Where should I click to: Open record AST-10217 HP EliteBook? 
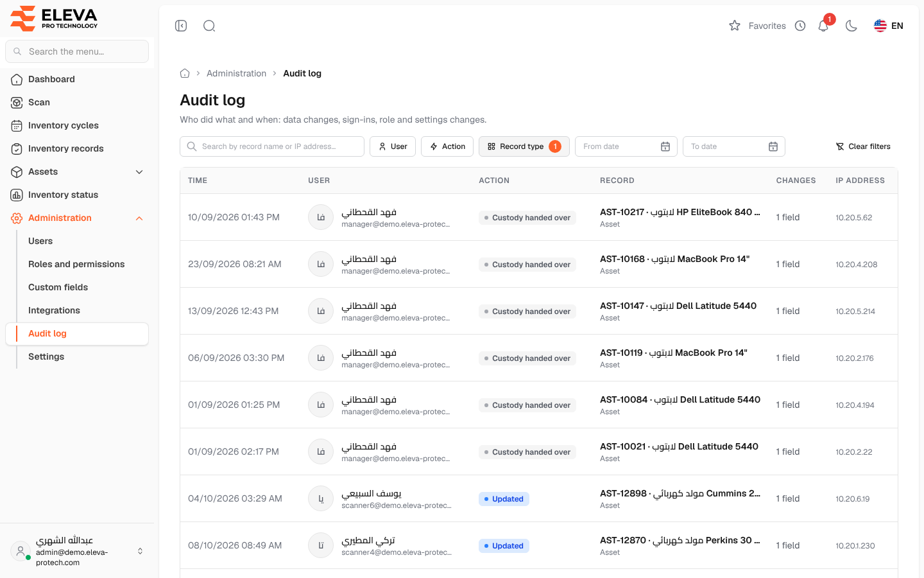click(x=680, y=212)
